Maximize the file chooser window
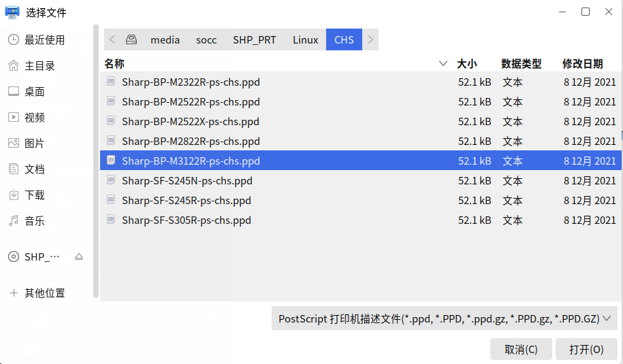This screenshot has height=364, width=623. [586, 12]
